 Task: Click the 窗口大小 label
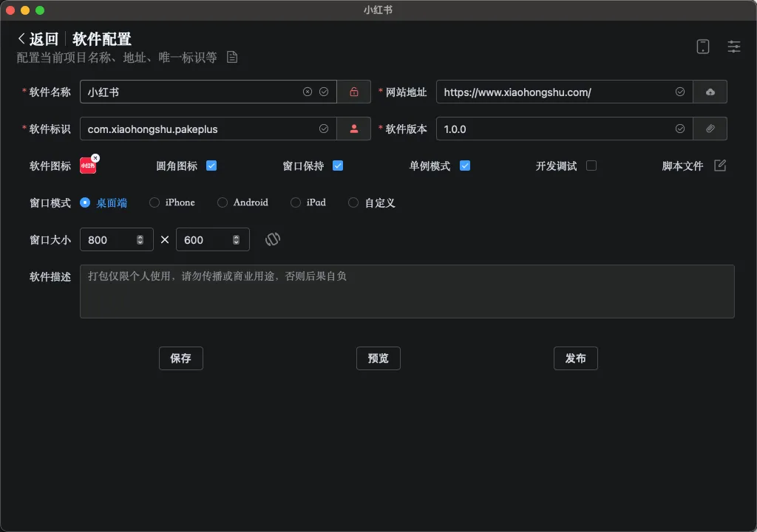[50, 240]
